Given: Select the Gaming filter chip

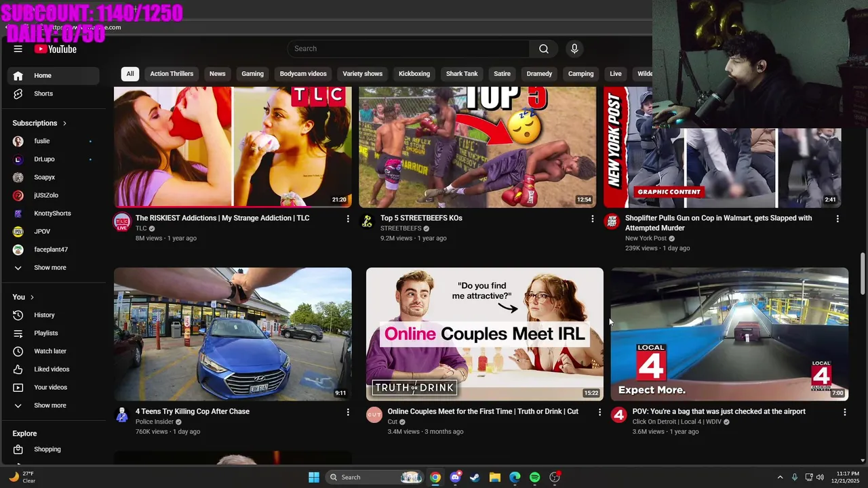Looking at the screenshot, I should click(x=252, y=74).
